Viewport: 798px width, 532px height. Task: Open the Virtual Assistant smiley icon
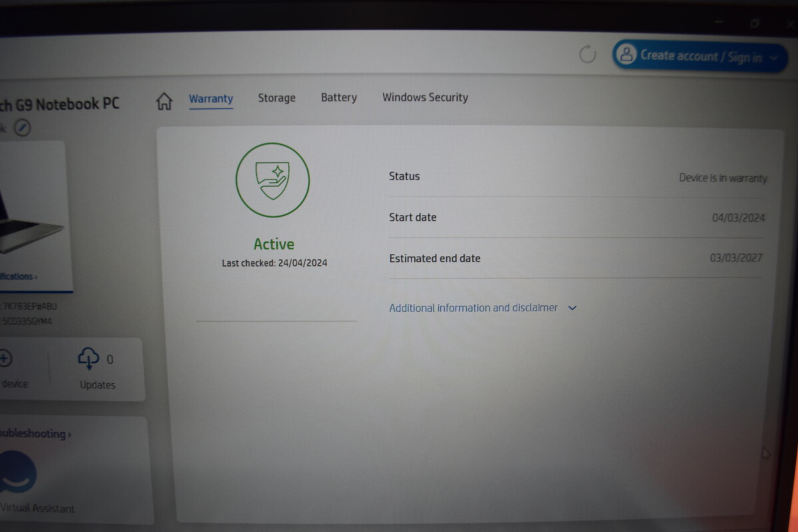point(17,471)
